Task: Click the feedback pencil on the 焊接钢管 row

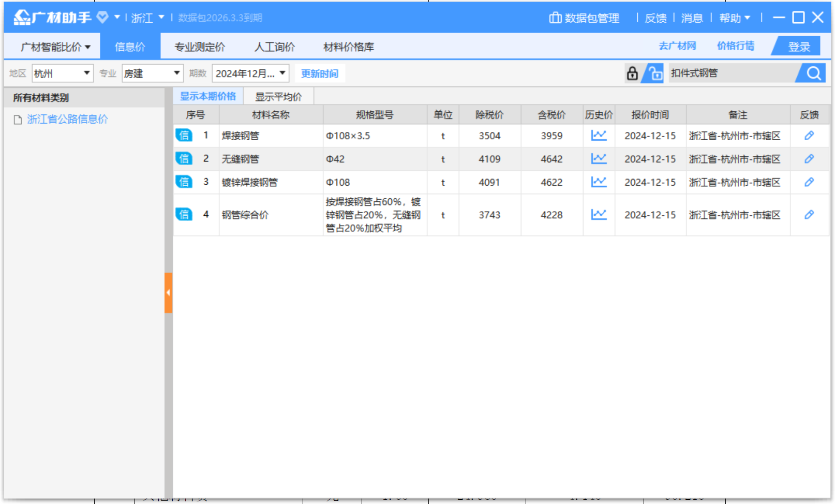Action: point(810,136)
